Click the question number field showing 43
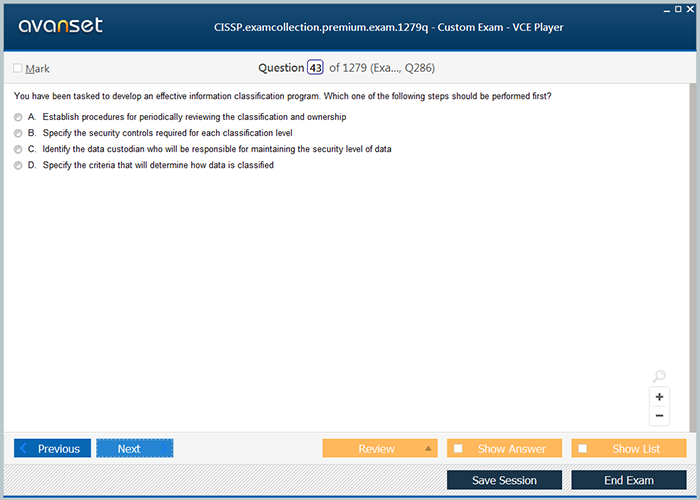 (315, 68)
